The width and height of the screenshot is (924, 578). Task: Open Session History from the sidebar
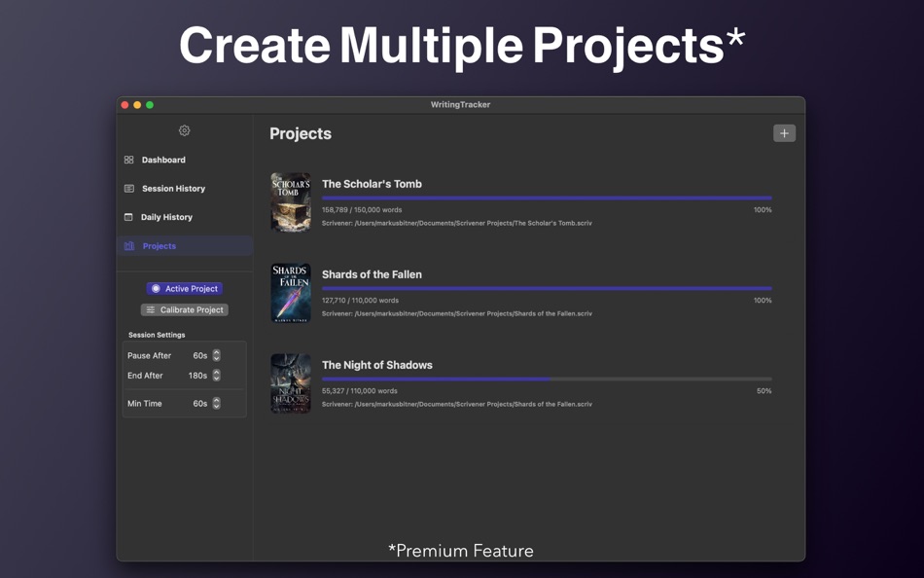[129, 188]
